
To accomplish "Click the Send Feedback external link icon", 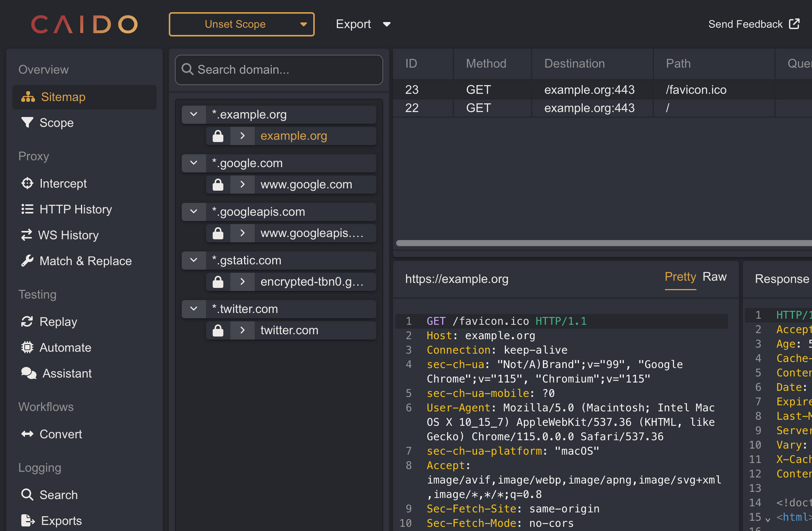I will click(794, 24).
